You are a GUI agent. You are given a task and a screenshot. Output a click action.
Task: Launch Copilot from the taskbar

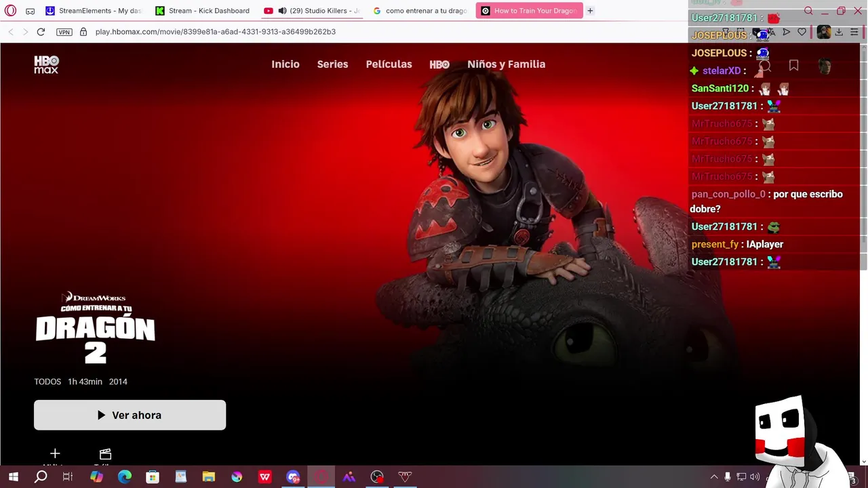click(96, 477)
